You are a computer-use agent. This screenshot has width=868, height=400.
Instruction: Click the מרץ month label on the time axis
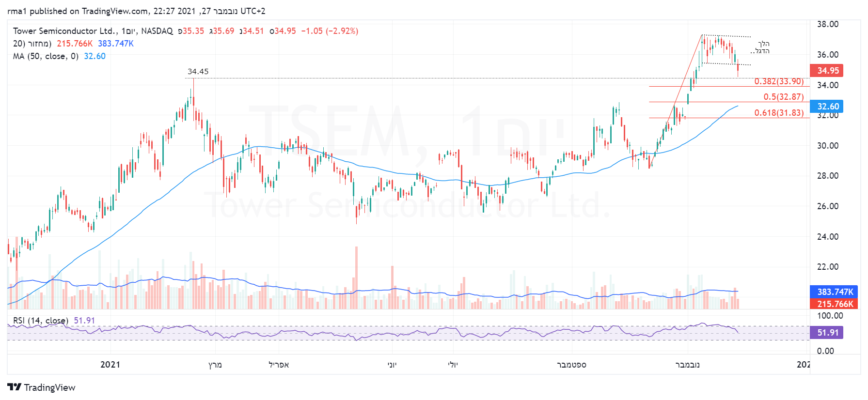pos(215,365)
